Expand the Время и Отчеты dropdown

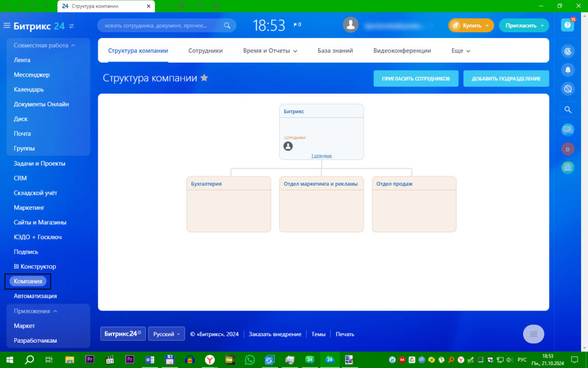[x=270, y=51]
